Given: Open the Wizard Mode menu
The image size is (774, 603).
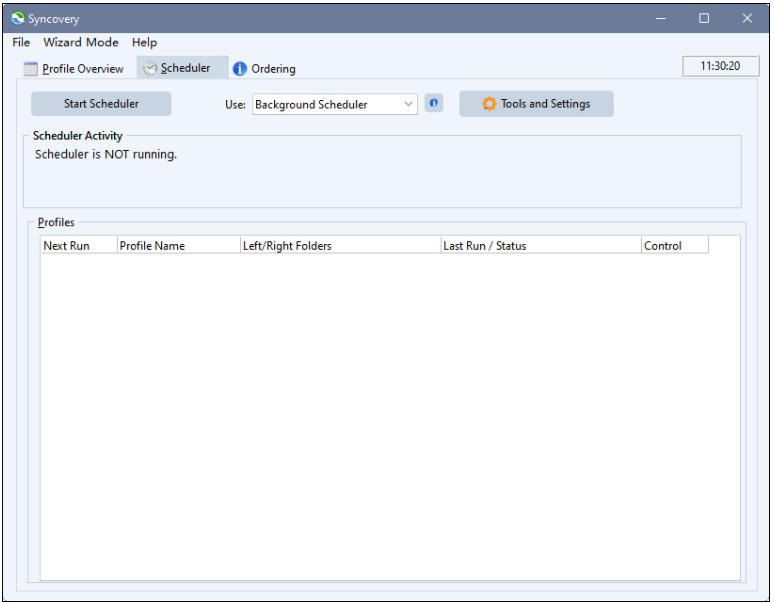Looking at the screenshot, I should 81,42.
